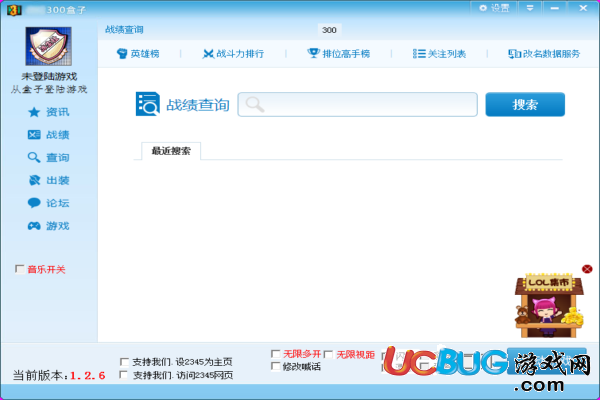Open 设置 settings in title bar

coord(494,8)
